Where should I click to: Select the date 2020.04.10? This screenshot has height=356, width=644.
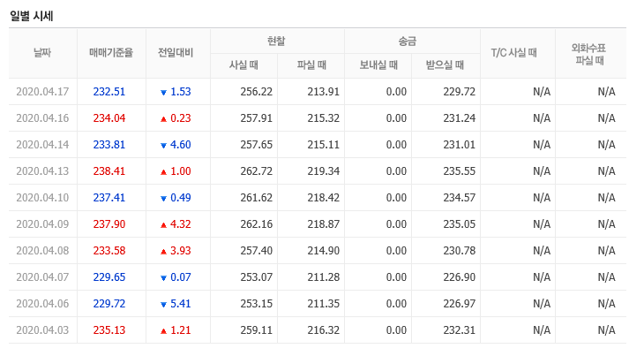[42, 198]
